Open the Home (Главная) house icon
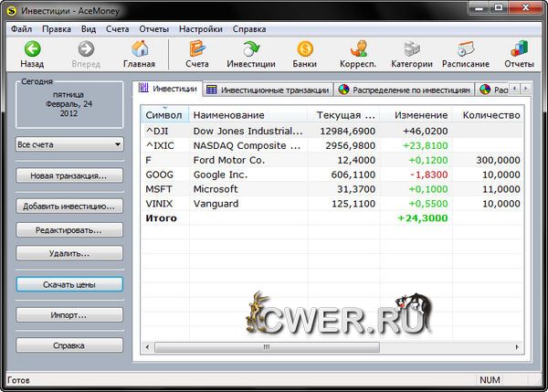Image resolution: width=548 pixels, height=392 pixels. 140,49
